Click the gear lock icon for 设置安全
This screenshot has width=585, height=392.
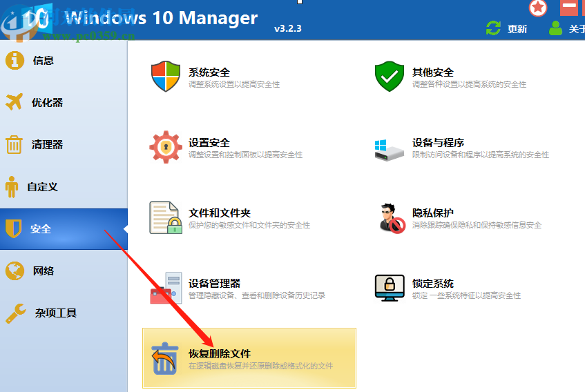[166, 147]
